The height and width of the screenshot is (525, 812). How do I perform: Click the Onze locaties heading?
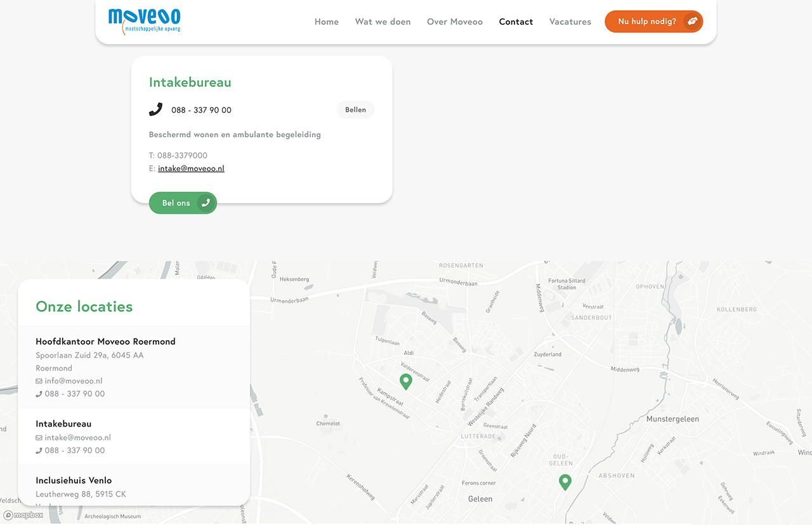(x=84, y=307)
